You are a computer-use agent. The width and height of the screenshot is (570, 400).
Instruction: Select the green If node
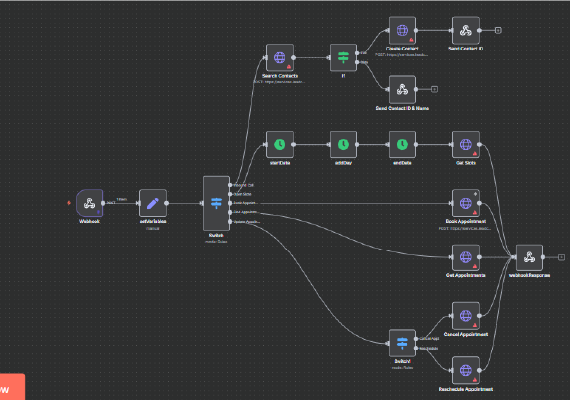pos(343,57)
